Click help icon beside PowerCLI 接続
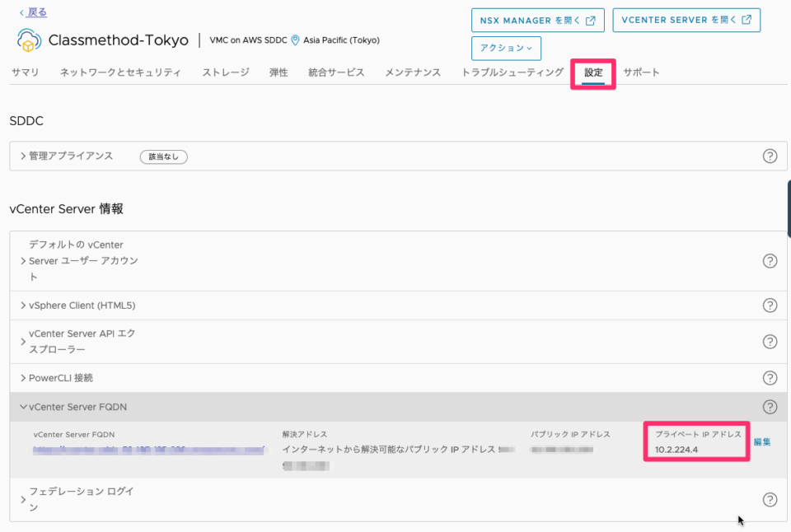The image size is (791, 532). (770, 377)
